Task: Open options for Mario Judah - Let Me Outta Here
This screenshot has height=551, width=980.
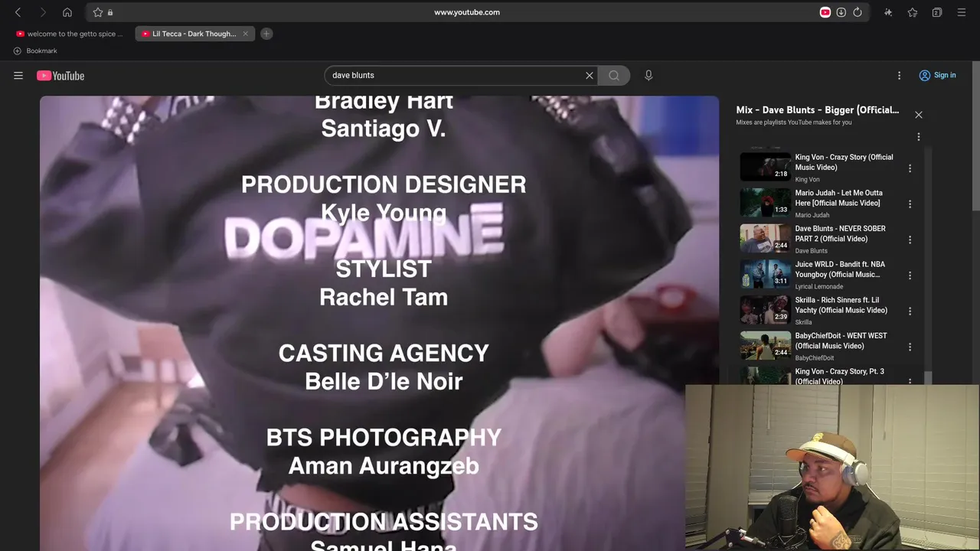Action: pyautogui.click(x=910, y=204)
